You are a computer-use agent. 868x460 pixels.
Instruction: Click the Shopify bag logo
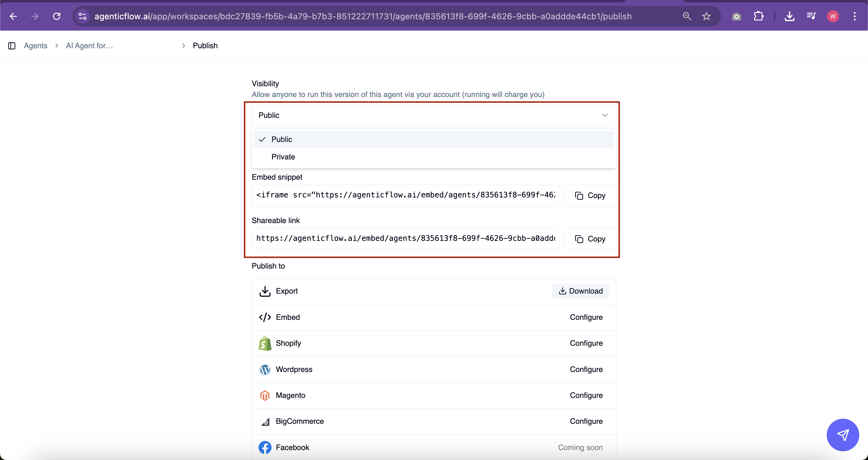pyautogui.click(x=265, y=343)
